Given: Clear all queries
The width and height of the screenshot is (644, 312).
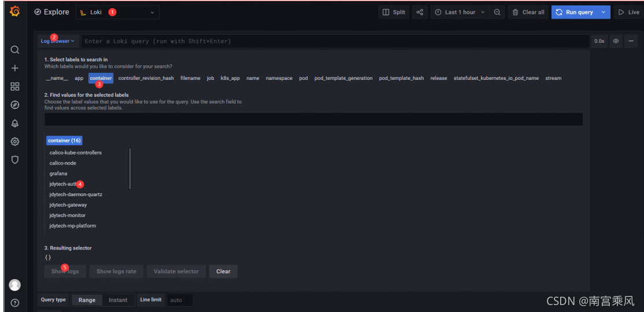Looking at the screenshot, I should click(528, 12).
